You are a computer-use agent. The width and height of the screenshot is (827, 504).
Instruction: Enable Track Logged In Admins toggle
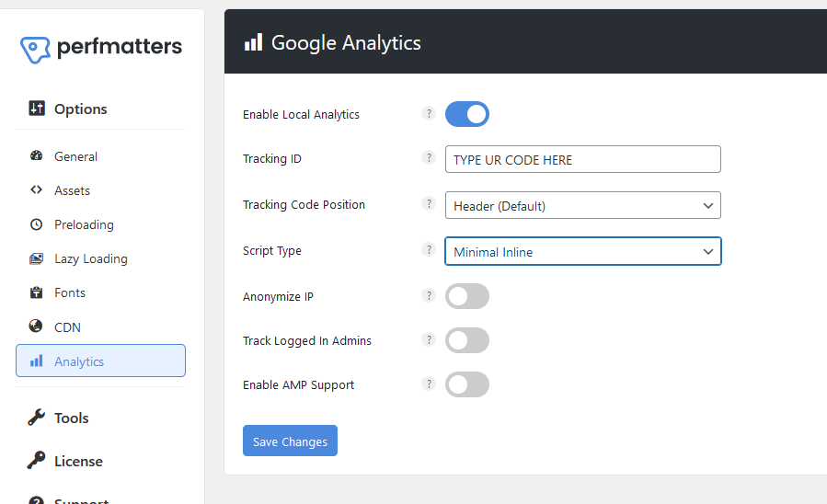467,340
